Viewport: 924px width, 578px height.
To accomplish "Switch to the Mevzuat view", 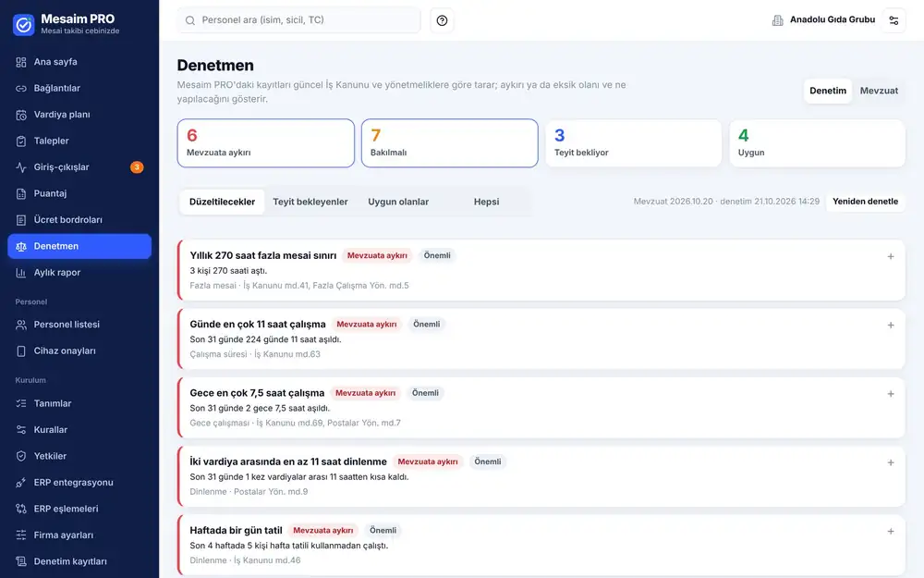I will 879,91.
